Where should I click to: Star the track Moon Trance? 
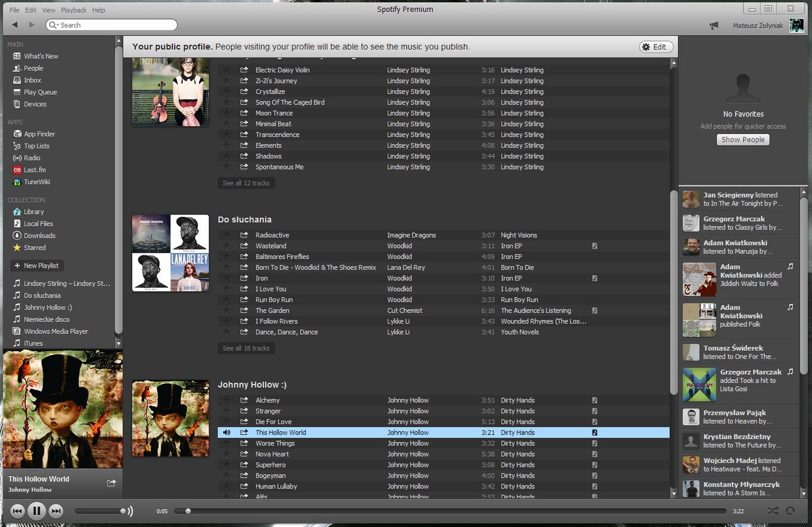(x=226, y=113)
